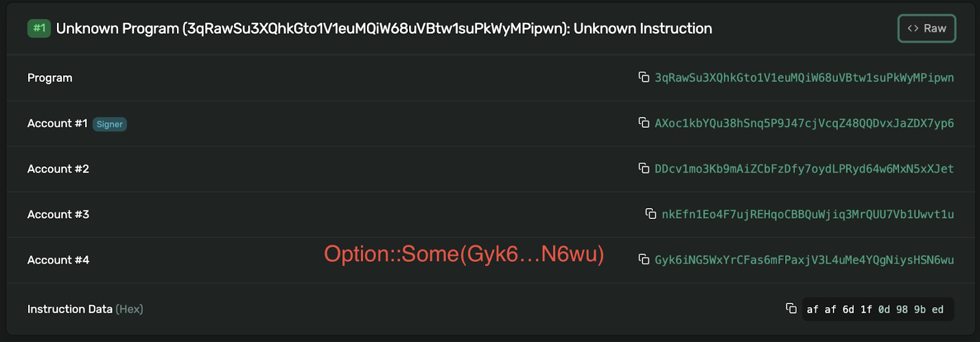Screen dimensions: 980x342
Task: Copy the Account #2 address
Action: coord(644,168)
